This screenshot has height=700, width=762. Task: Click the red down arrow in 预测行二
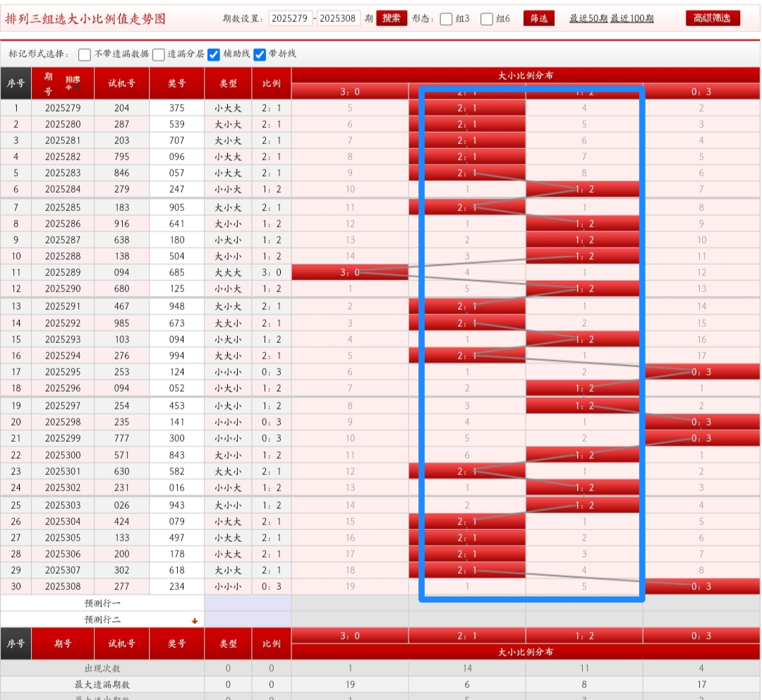(x=195, y=620)
